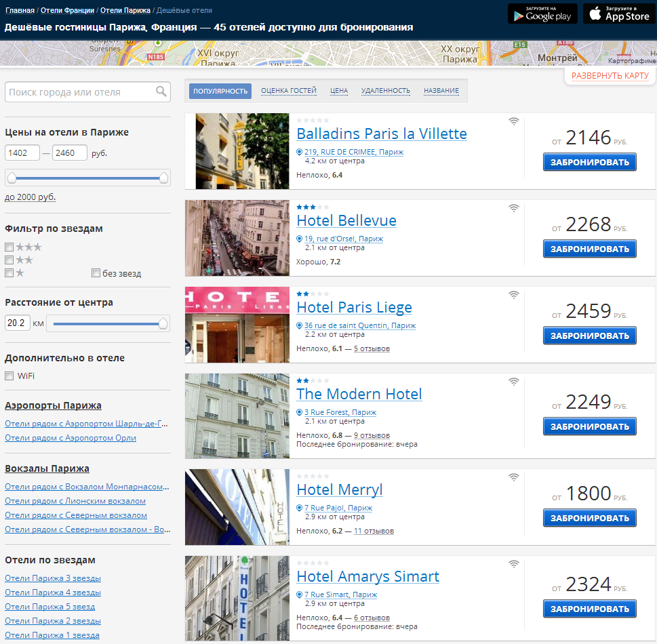Screen dimensions: 657x644
Task: Click star rating of Hotel Paris Liege
Action: point(313,294)
